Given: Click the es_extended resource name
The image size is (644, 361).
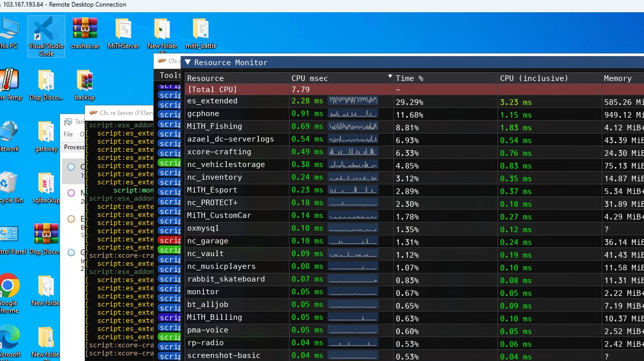Looking at the screenshot, I should pos(212,101).
